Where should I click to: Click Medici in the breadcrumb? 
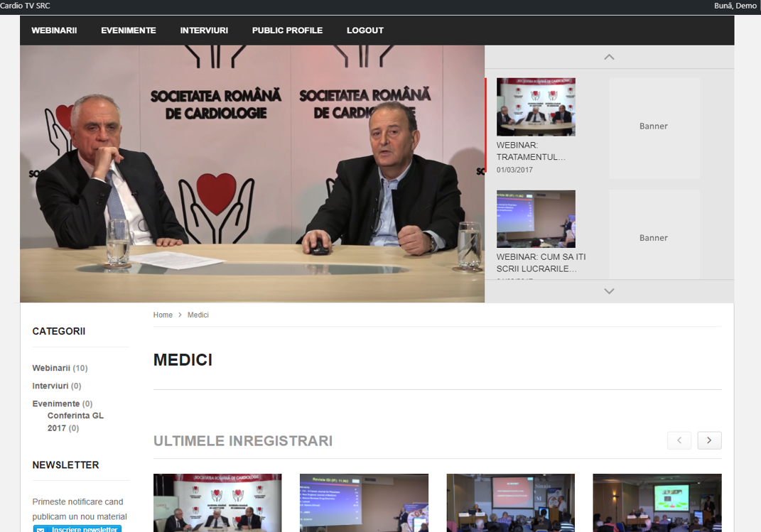coord(198,315)
